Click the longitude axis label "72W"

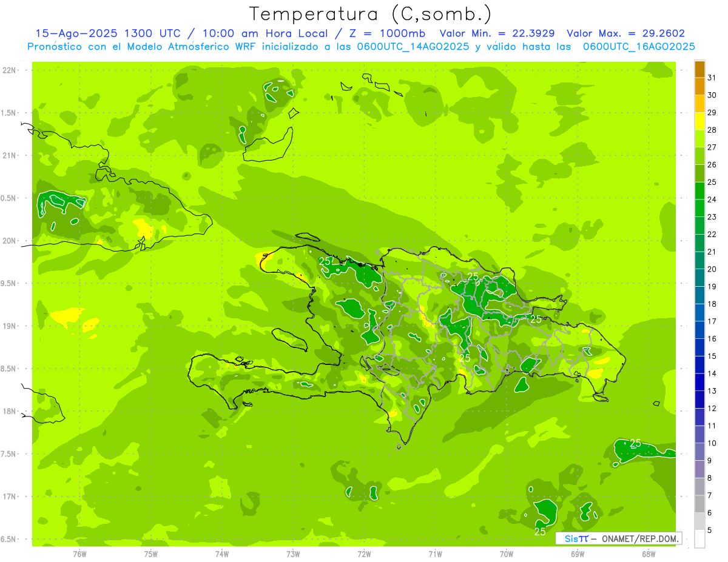tap(364, 554)
